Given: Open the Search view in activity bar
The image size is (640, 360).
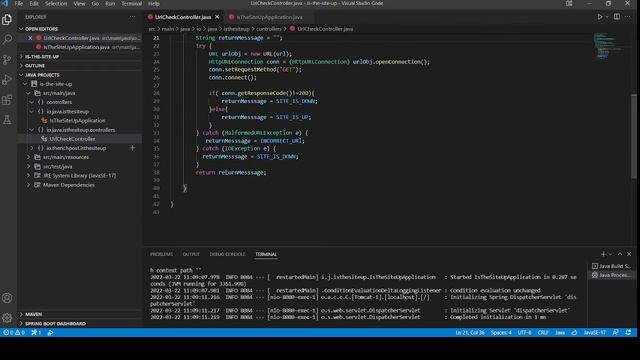Looking at the screenshot, I should (x=7, y=40).
